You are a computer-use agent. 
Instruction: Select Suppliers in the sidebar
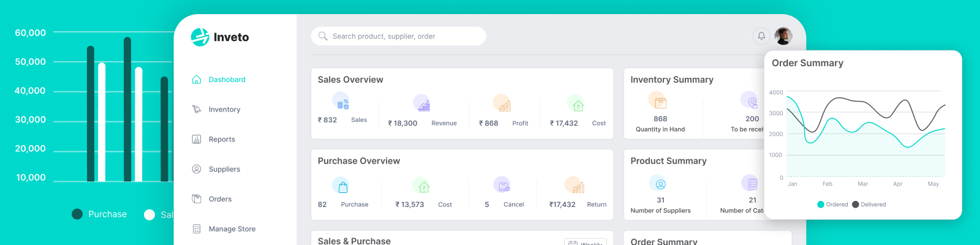[224, 169]
